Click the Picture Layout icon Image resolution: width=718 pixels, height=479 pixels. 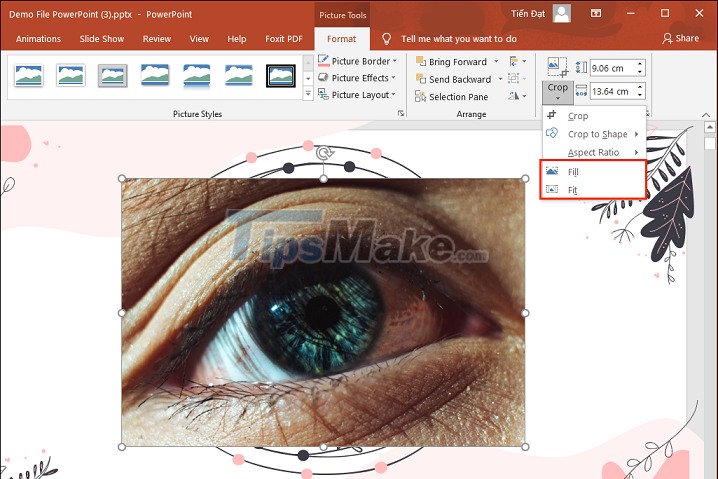click(x=323, y=94)
